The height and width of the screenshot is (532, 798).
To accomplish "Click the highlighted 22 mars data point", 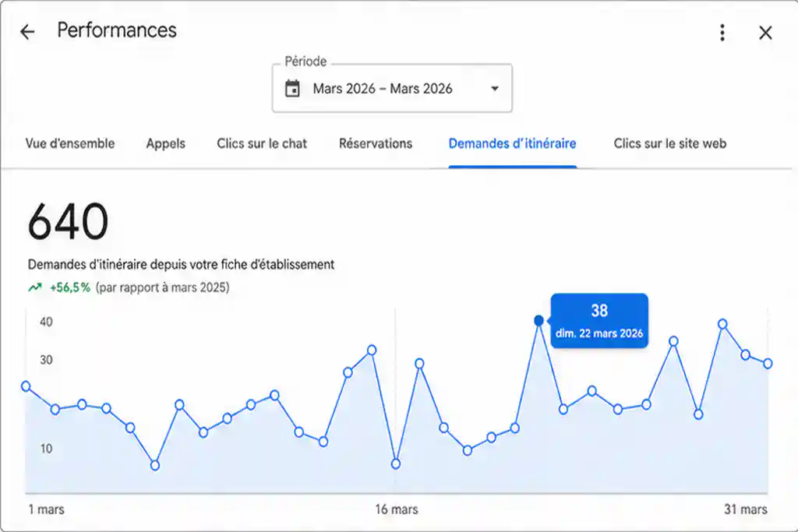I will [x=538, y=320].
